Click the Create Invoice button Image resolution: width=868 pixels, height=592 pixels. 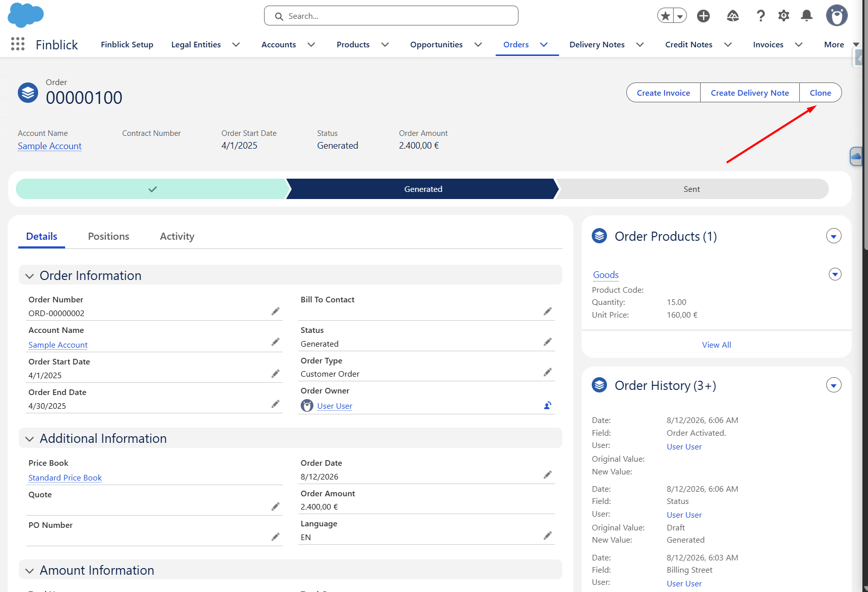pyautogui.click(x=663, y=93)
